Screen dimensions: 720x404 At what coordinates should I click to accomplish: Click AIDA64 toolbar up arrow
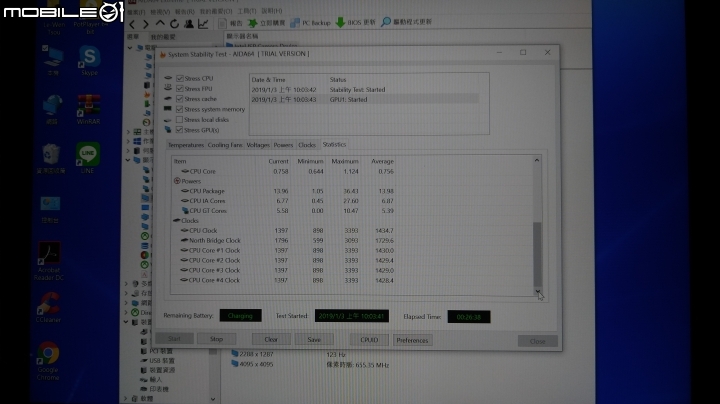coord(160,23)
